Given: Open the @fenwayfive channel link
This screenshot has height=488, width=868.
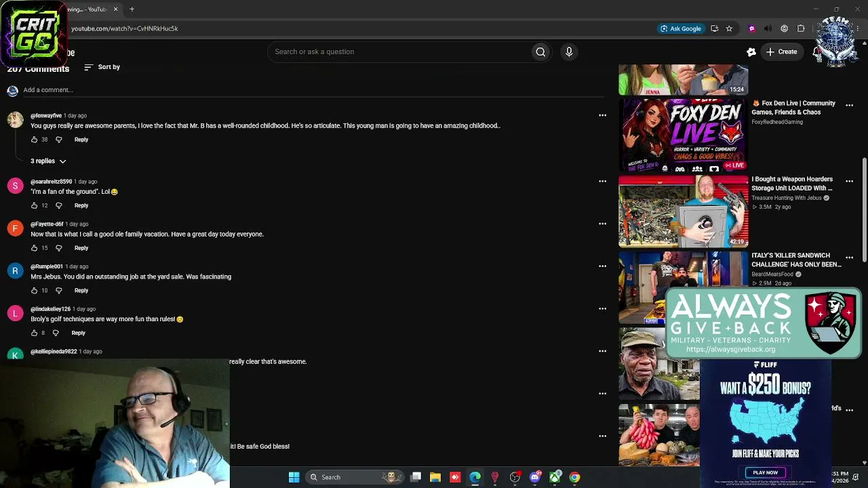Looking at the screenshot, I should coord(46,116).
